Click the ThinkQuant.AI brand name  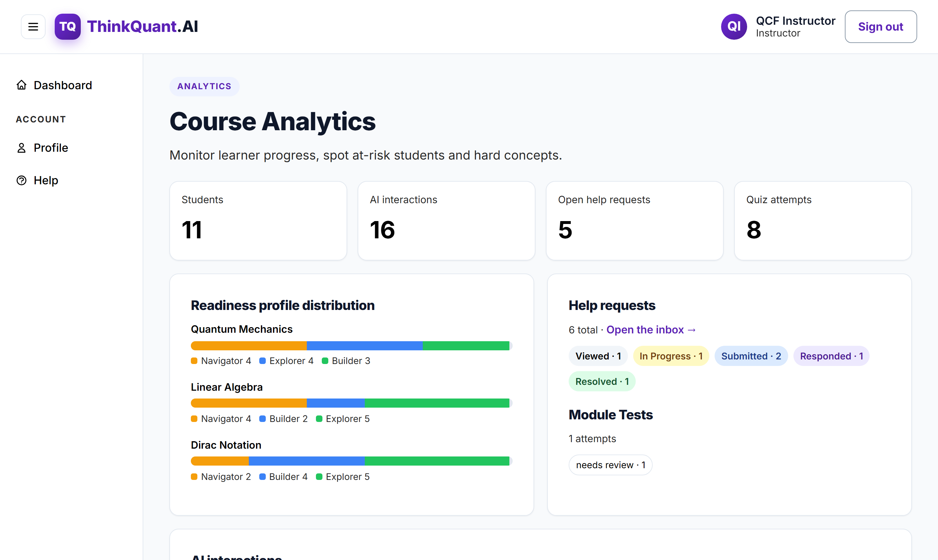143,26
